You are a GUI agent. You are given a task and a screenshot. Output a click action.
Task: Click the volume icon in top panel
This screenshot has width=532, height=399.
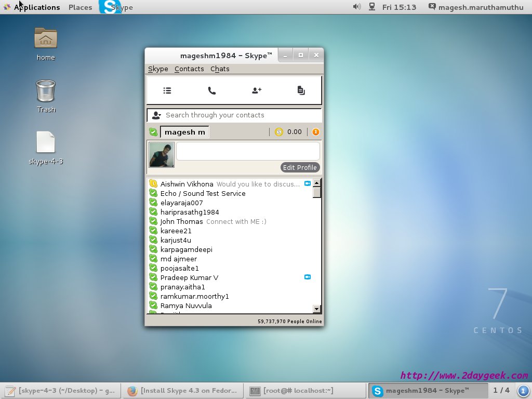click(357, 7)
